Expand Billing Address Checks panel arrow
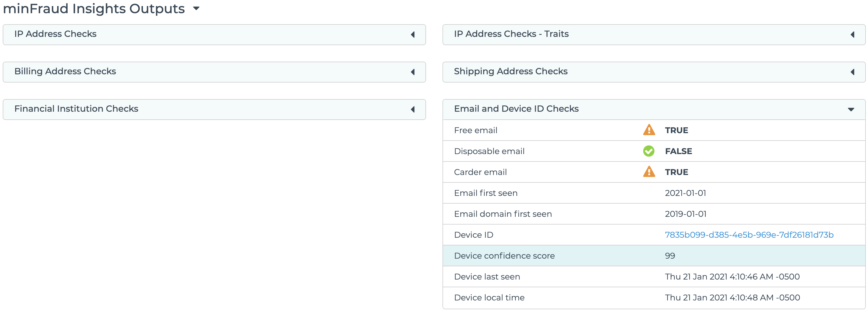868x312 pixels. tap(413, 72)
